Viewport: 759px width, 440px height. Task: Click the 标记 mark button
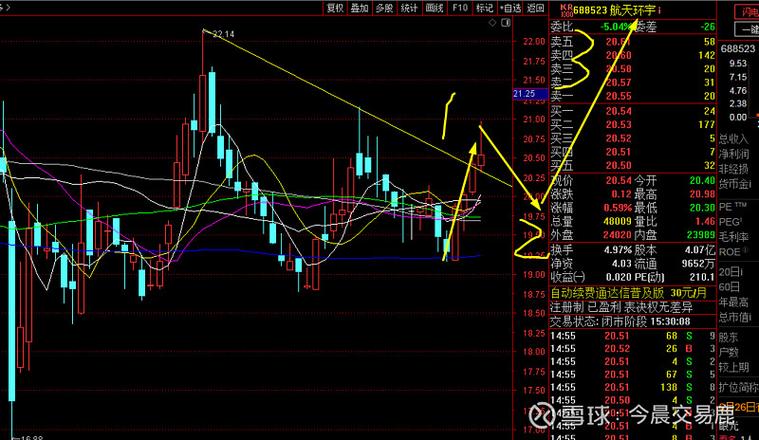[485, 7]
